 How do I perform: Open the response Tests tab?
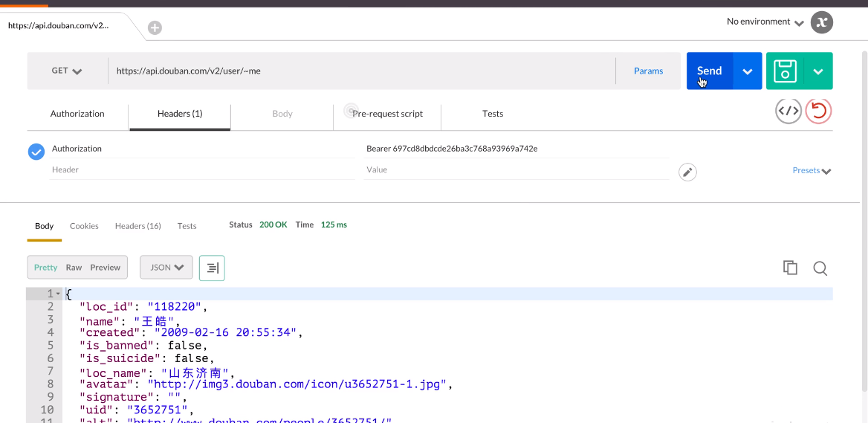[187, 226]
